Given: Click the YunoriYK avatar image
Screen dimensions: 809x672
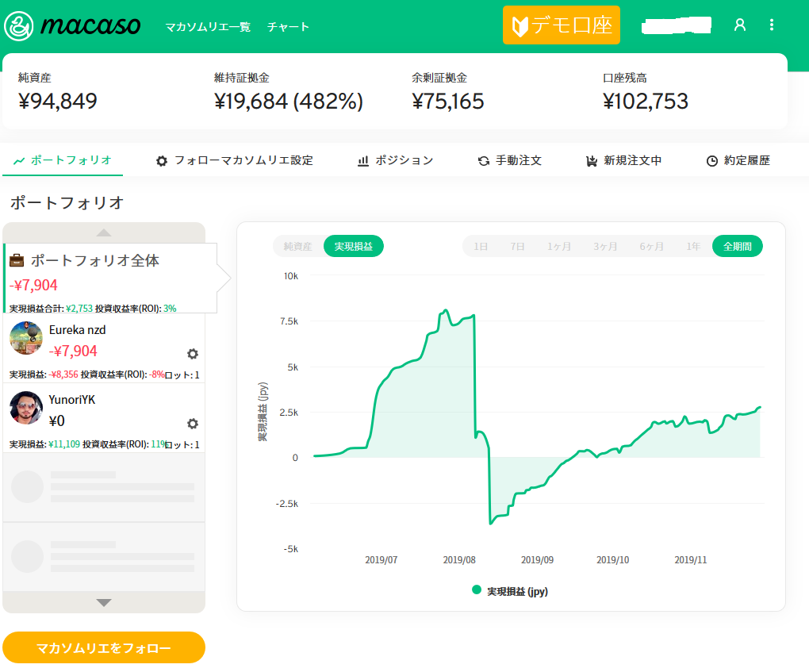Looking at the screenshot, I should click(26, 408).
